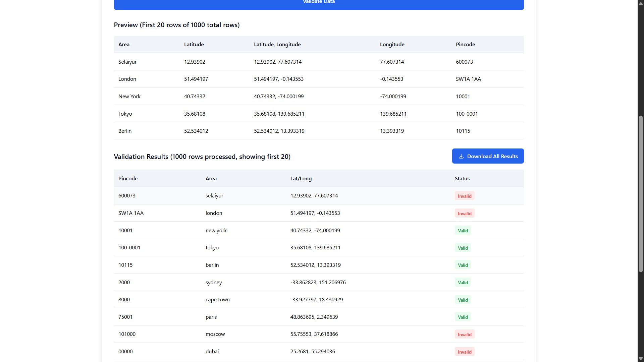The width and height of the screenshot is (644, 362).
Task: Click the Valid badge for cape town
Action: (x=463, y=300)
